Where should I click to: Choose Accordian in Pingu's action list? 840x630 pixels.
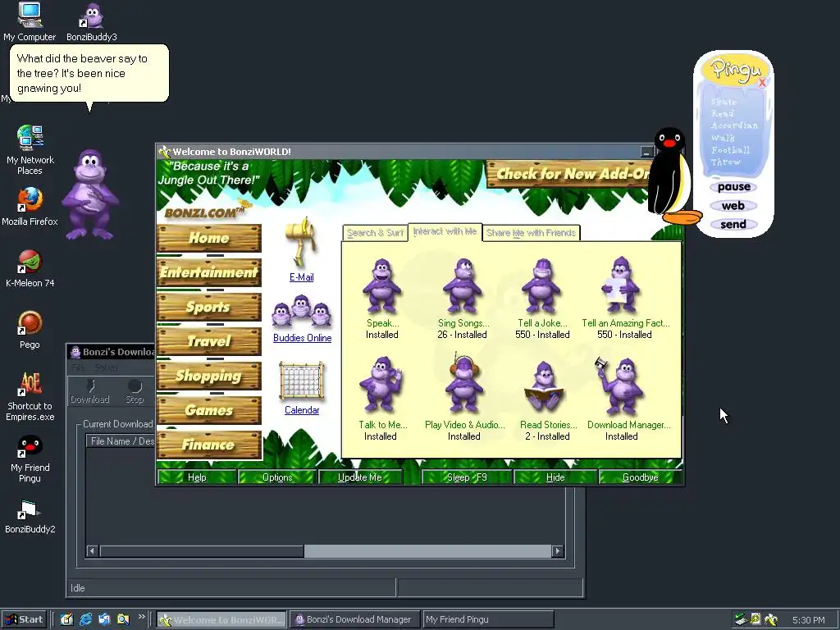(x=734, y=126)
